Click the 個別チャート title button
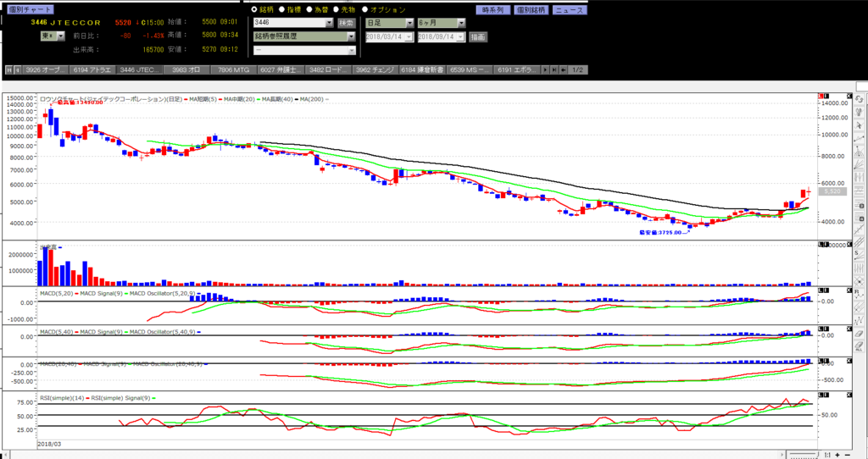The image size is (868, 459). coord(31,9)
